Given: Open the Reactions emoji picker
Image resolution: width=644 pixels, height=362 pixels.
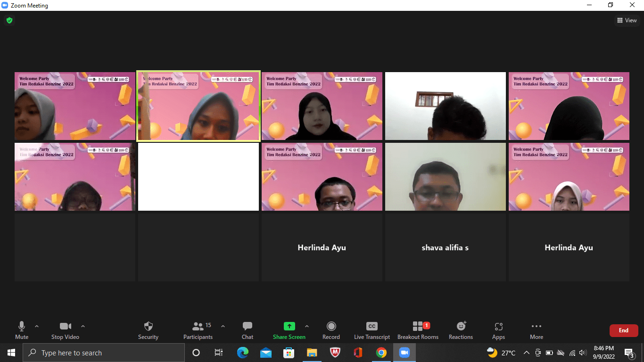Looking at the screenshot, I should click(x=461, y=330).
